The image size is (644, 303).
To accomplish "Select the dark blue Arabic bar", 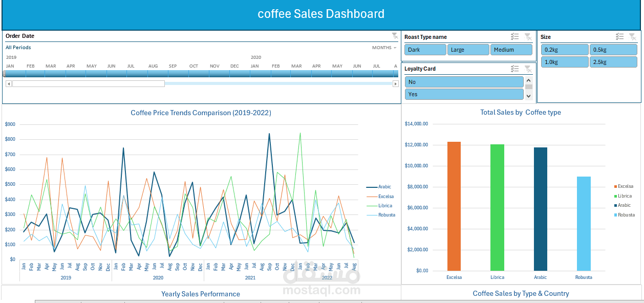I will pyautogui.click(x=541, y=209).
